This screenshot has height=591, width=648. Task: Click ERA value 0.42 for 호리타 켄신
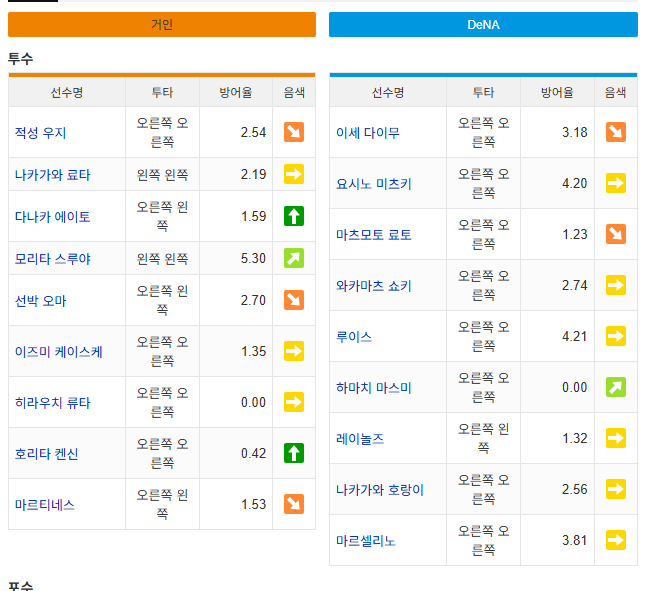tap(253, 453)
